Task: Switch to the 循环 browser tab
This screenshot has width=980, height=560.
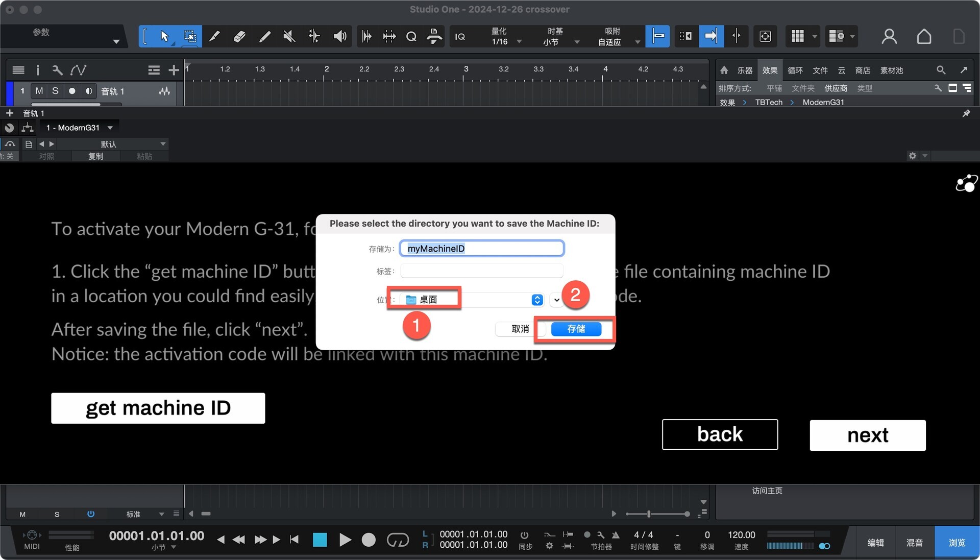Action: (795, 70)
